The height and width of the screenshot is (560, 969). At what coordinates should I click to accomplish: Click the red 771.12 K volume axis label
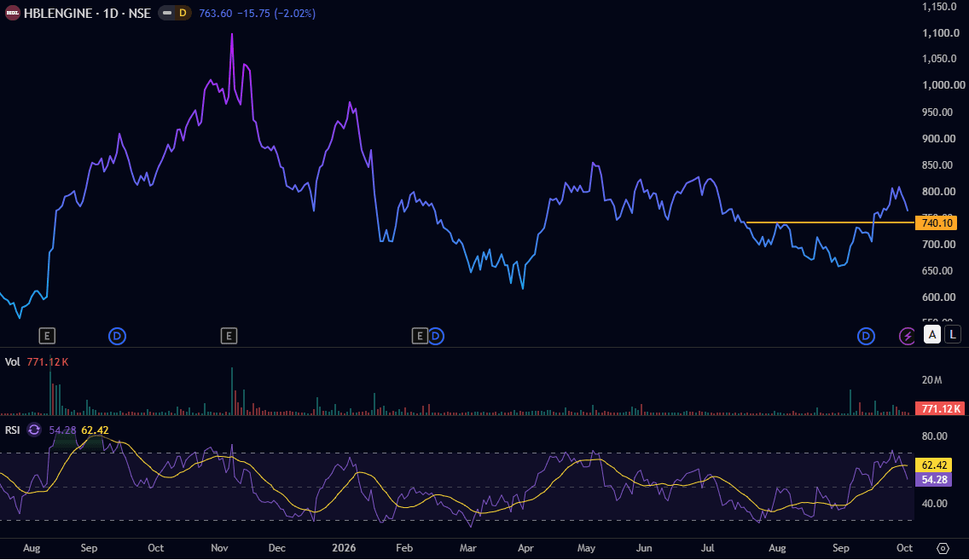click(x=940, y=409)
